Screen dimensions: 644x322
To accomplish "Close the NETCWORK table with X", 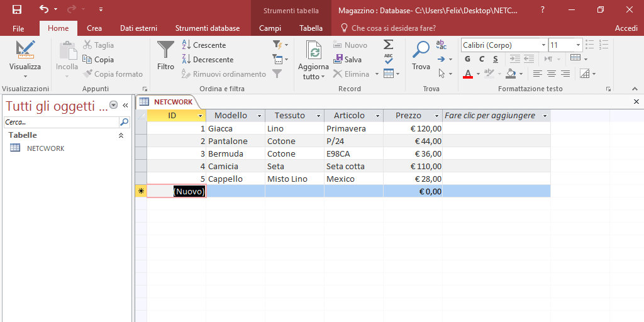I will click(636, 101).
